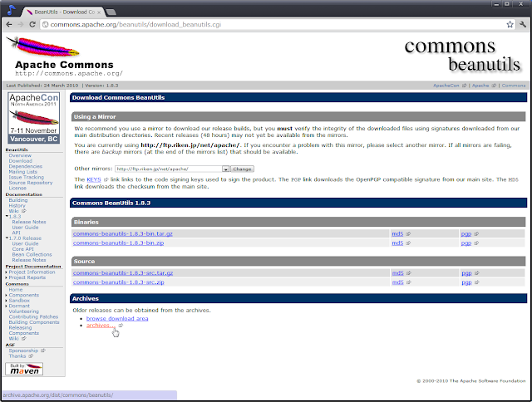
Task: Open Source Repository sidebar item
Action: tap(31, 183)
